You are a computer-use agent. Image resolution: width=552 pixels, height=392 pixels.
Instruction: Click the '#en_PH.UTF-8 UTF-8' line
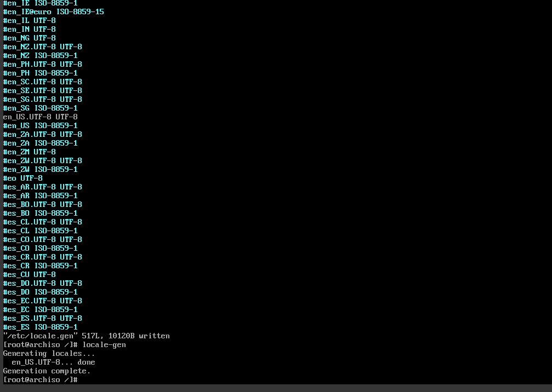click(43, 65)
